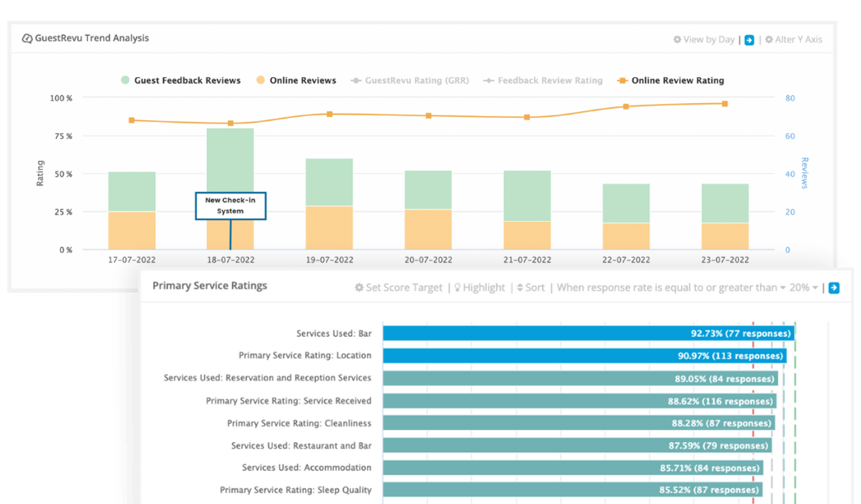Click the 'Reviews' right axis title
The height and width of the screenshot is (504, 861).
804,173
